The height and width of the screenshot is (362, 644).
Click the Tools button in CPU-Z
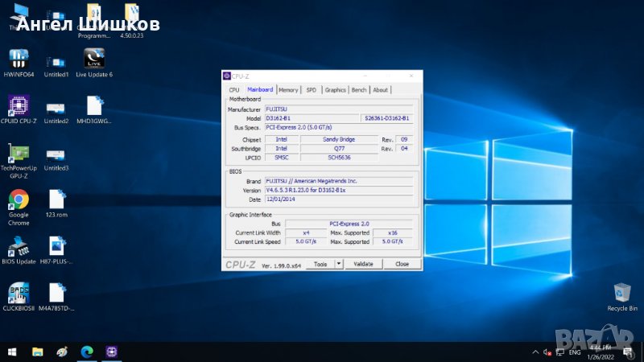[x=320, y=264]
